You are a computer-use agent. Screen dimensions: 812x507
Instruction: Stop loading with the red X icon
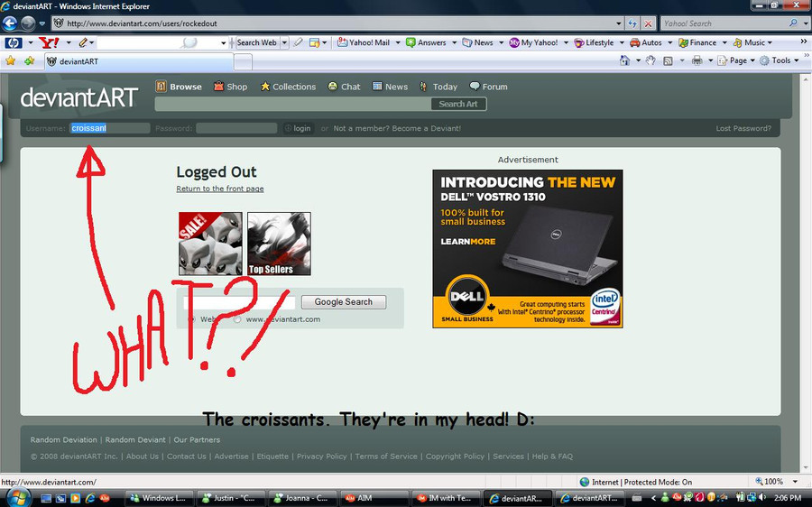(x=648, y=23)
